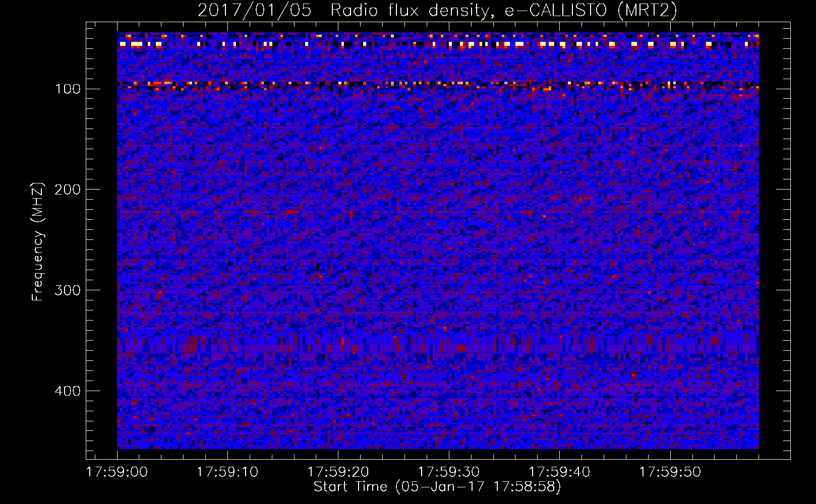816x504 pixels.
Task: Click the 400 frequency tick label
Action: 68,391
